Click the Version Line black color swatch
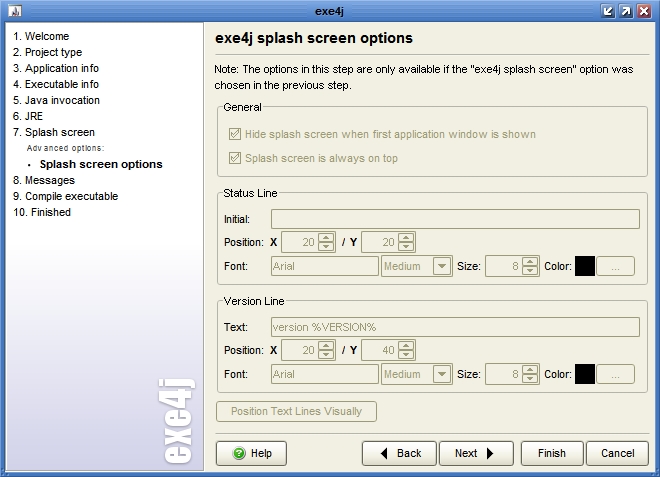The width and height of the screenshot is (660, 477). pyautogui.click(x=585, y=374)
